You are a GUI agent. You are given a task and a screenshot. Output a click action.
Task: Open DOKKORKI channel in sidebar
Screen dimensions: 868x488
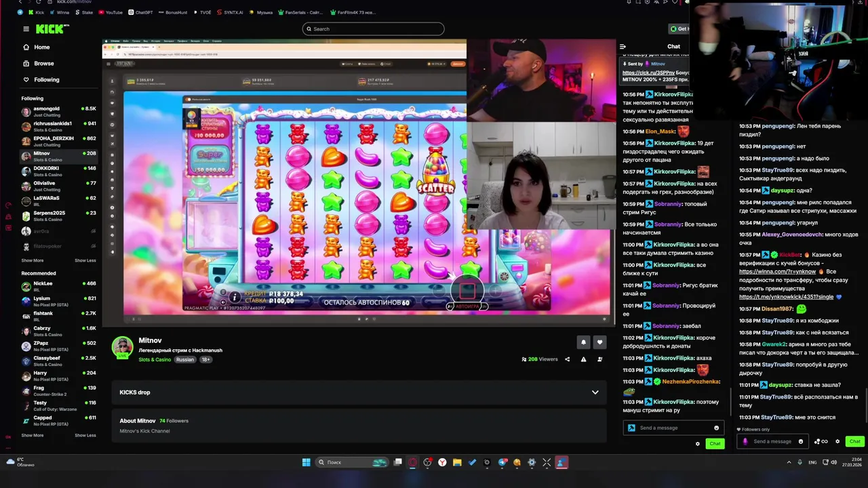tap(58, 171)
